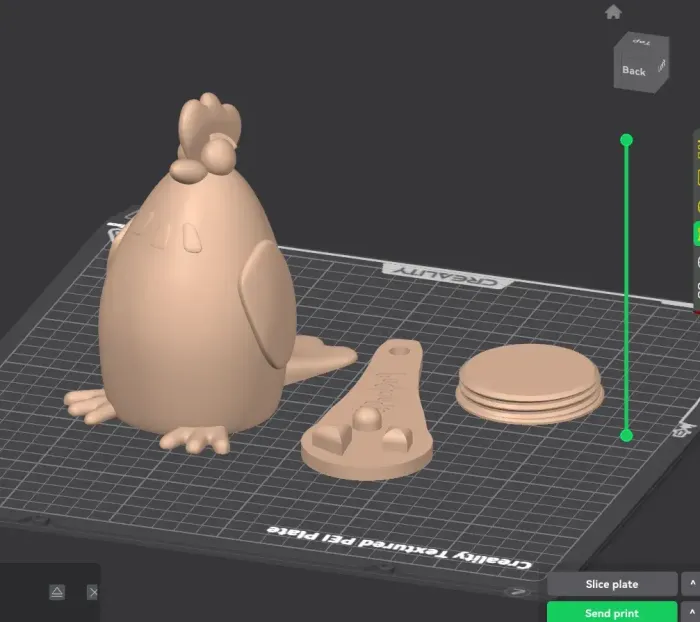This screenshot has height=622, width=700.
Task: Click the top handle of the layer slider
Action: pyautogui.click(x=627, y=140)
